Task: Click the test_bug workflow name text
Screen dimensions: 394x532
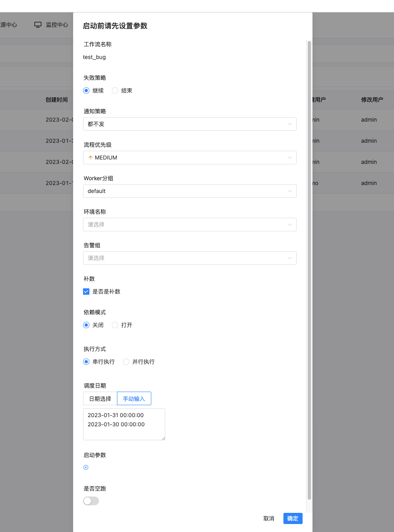Action: (95, 57)
